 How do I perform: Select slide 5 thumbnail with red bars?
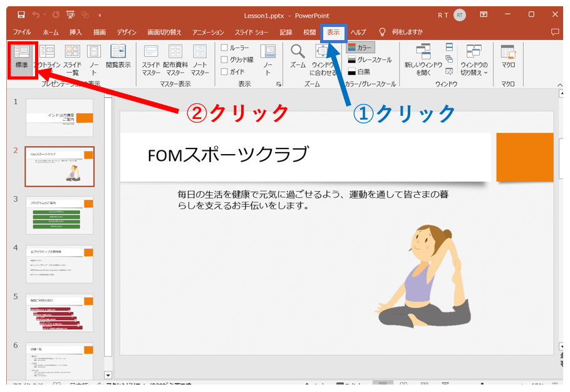point(60,312)
